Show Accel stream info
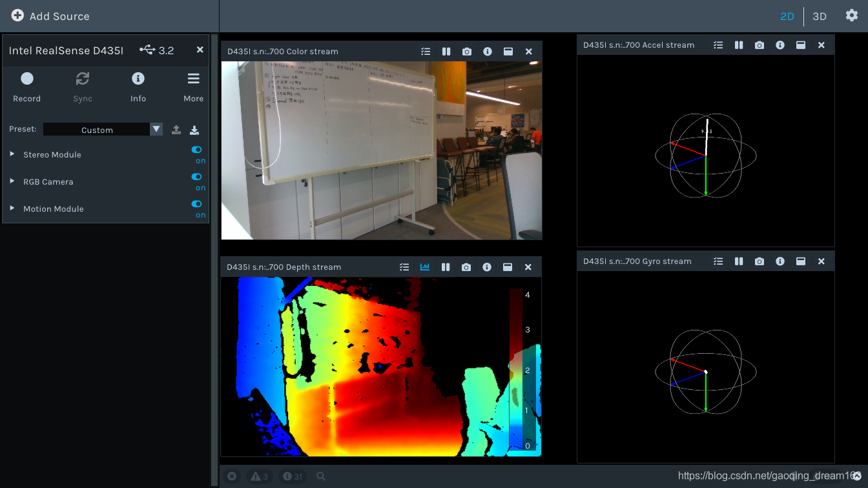 click(780, 45)
